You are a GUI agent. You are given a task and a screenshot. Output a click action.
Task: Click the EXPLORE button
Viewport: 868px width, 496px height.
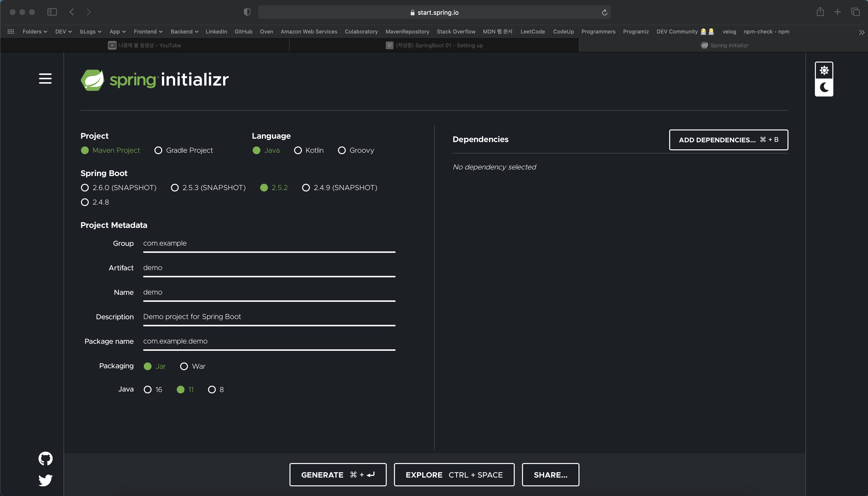454,474
